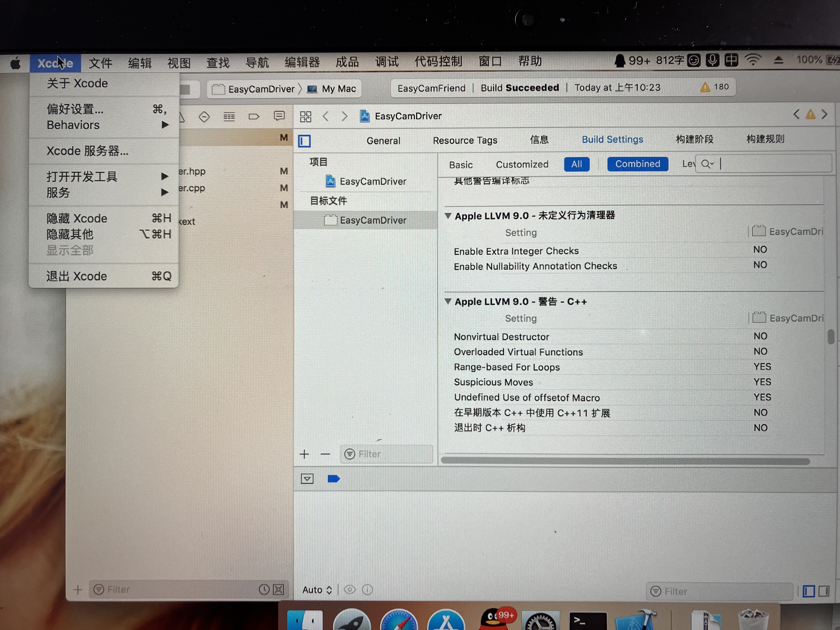Image resolution: width=840 pixels, height=630 pixels.
Task: Choose 退出 Xcode menu item
Action: coord(104,276)
